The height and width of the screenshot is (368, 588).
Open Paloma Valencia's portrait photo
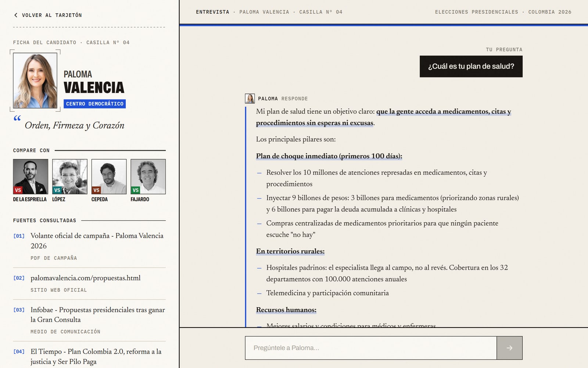click(35, 80)
